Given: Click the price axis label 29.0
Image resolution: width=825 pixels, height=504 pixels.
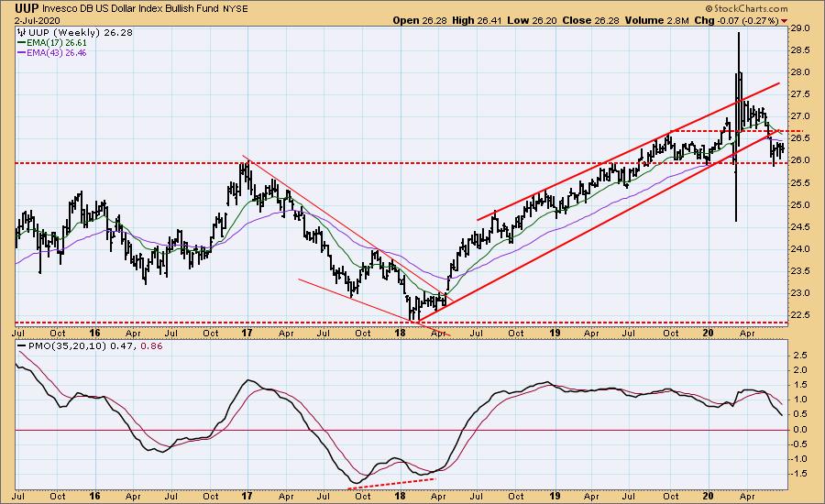Looking at the screenshot, I should (x=799, y=28).
